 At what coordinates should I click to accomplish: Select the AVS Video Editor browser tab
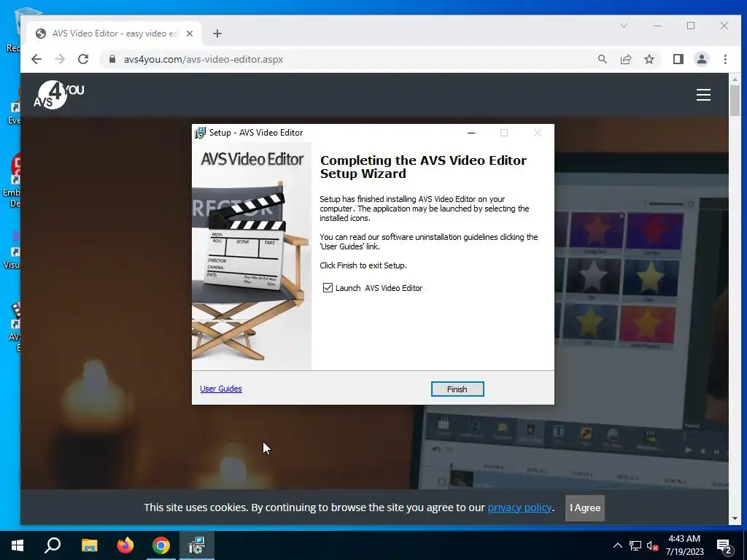pyautogui.click(x=115, y=34)
